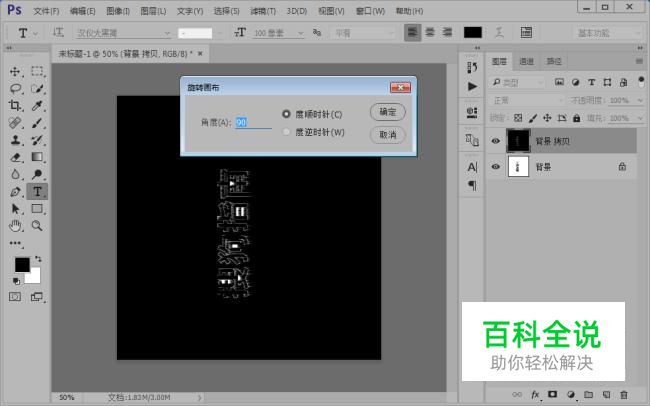Viewport: 650px width, 406px height.
Task: Open the Edit Toolbar three-dots button
Action: 15,243
